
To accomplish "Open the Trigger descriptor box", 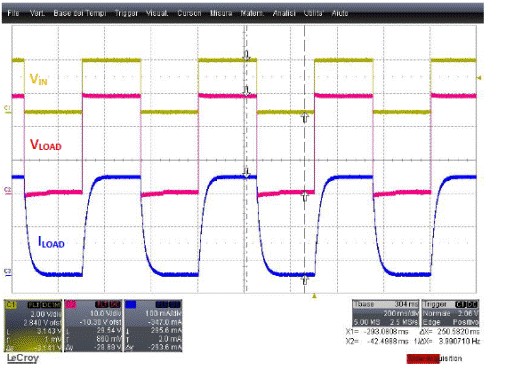I will (x=450, y=313).
